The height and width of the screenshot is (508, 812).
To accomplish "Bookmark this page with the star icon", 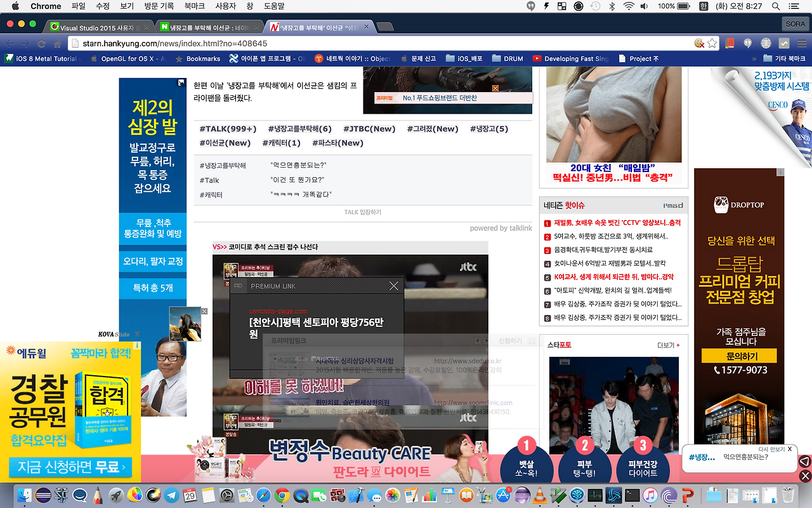I will (712, 43).
